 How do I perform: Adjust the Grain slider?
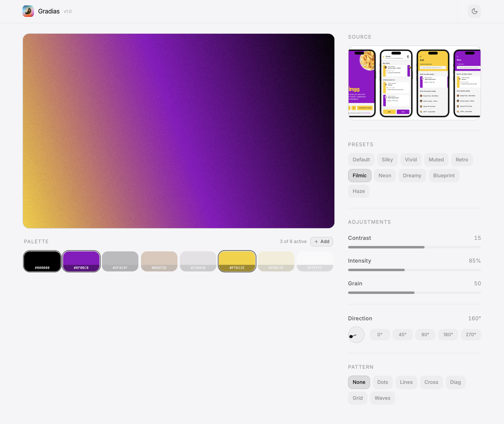point(414,293)
